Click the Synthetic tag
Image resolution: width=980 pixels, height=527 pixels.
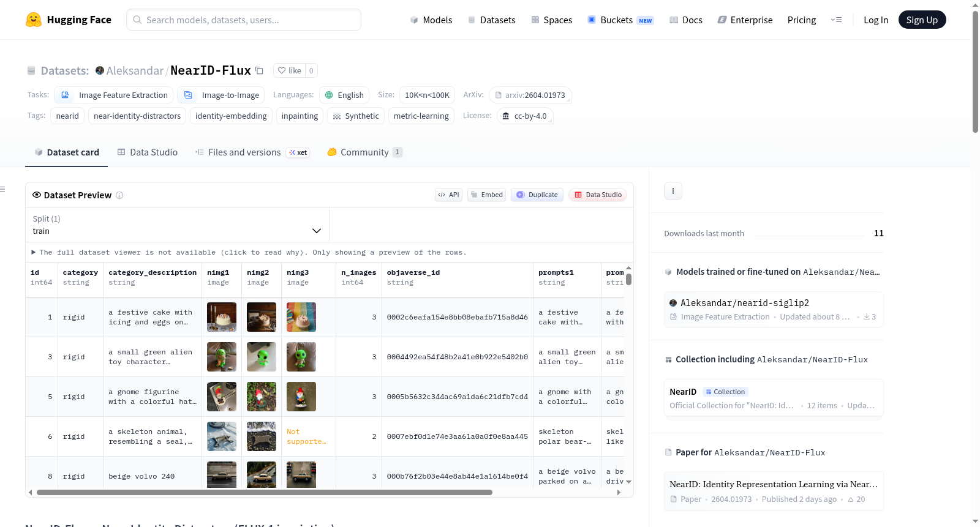click(356, 116)
